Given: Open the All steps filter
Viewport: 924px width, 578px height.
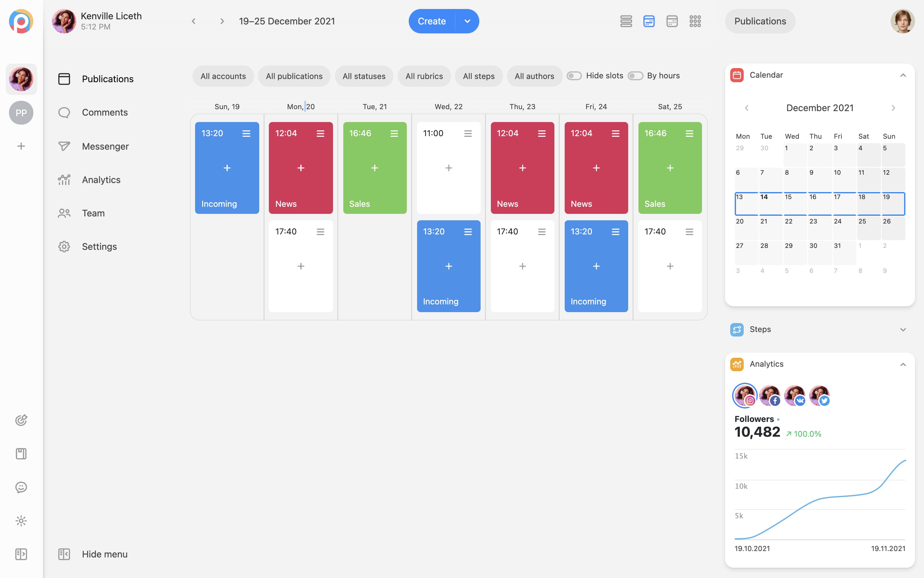Looking at the screenshot, I should 479,76.
